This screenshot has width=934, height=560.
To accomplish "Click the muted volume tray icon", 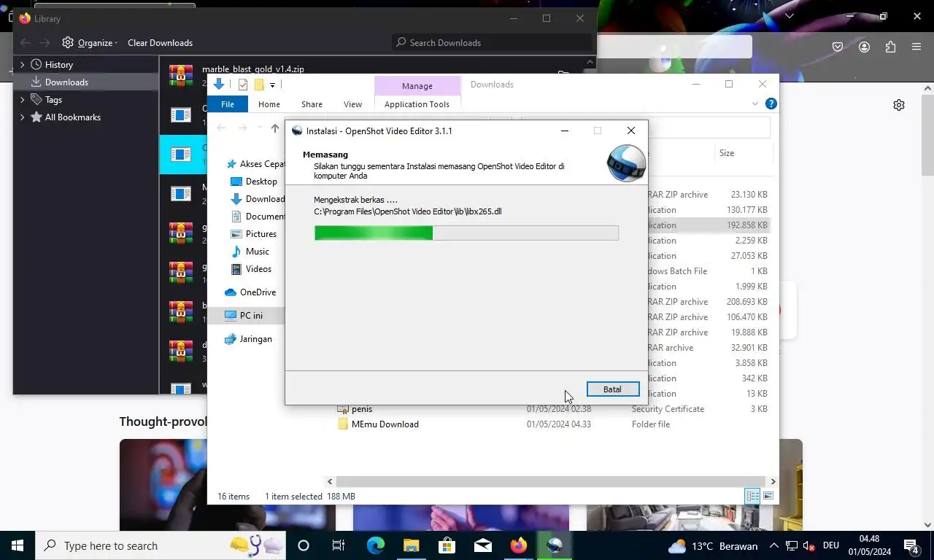I will 808,546.
